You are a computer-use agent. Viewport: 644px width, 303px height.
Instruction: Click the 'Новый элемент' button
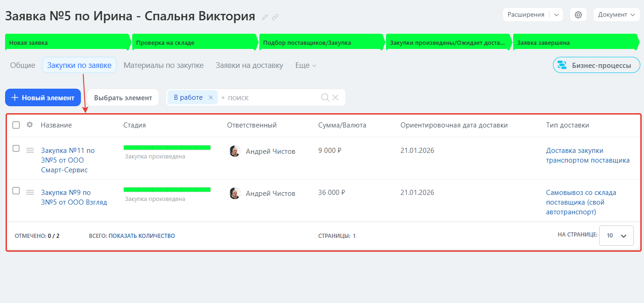tap(43, 97)
